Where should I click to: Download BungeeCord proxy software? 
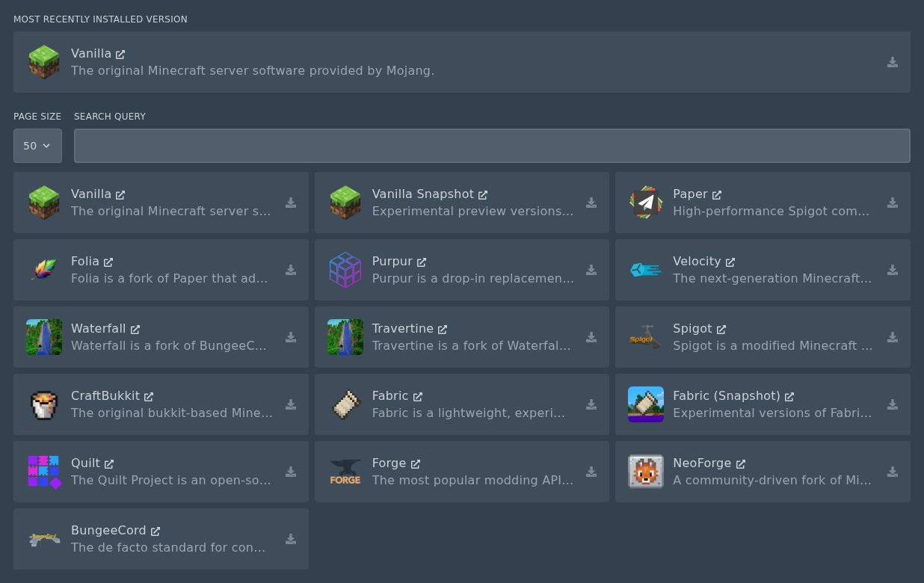[x=291, y=539]
